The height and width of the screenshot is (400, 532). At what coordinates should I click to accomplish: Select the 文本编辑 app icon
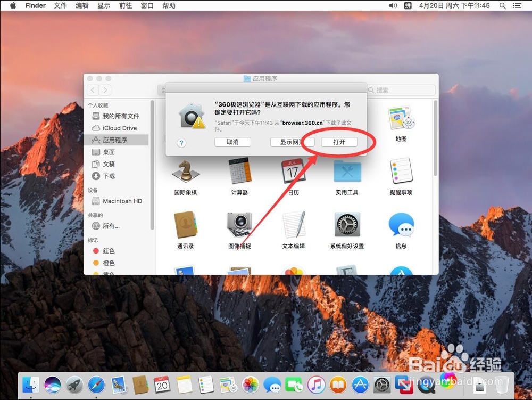click(x=294, y=224)
